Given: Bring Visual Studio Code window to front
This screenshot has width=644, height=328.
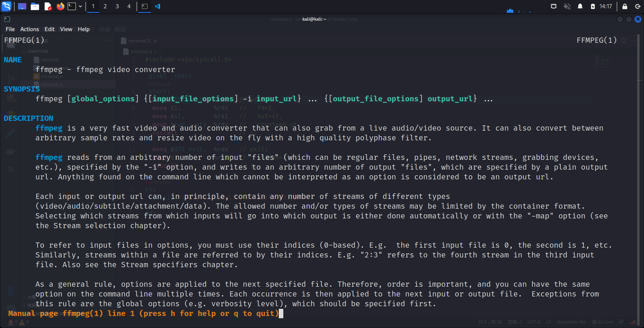Looking at the screenshot, I should (157, 6).
